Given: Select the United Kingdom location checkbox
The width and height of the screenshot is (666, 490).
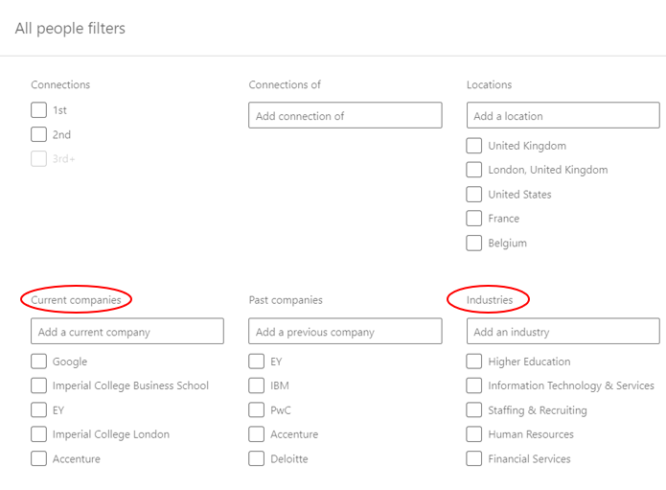Looking at the screenshot, I should coord(474,146).
